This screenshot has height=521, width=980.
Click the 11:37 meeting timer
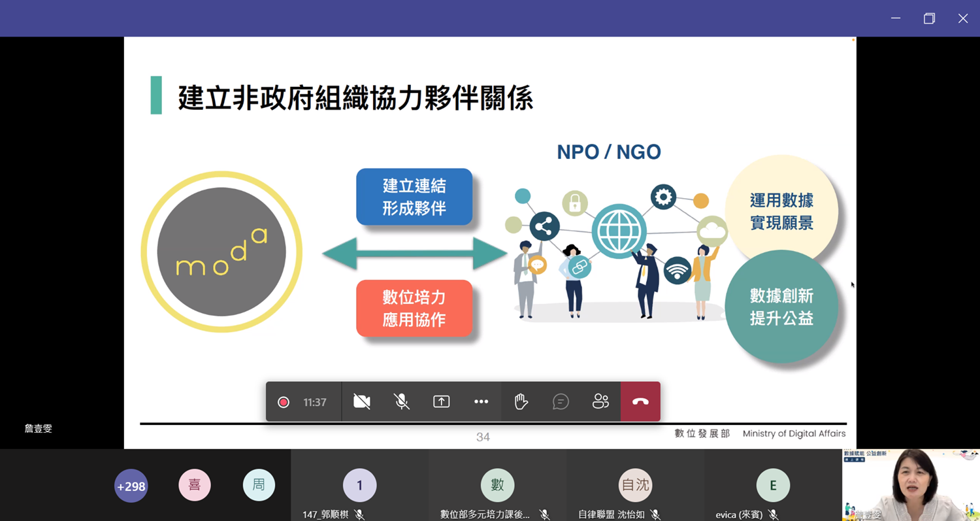[314, 403]
